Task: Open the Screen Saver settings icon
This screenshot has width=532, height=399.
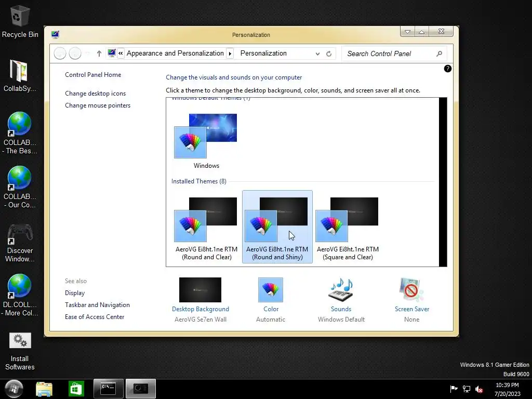Action: point(411,290)
